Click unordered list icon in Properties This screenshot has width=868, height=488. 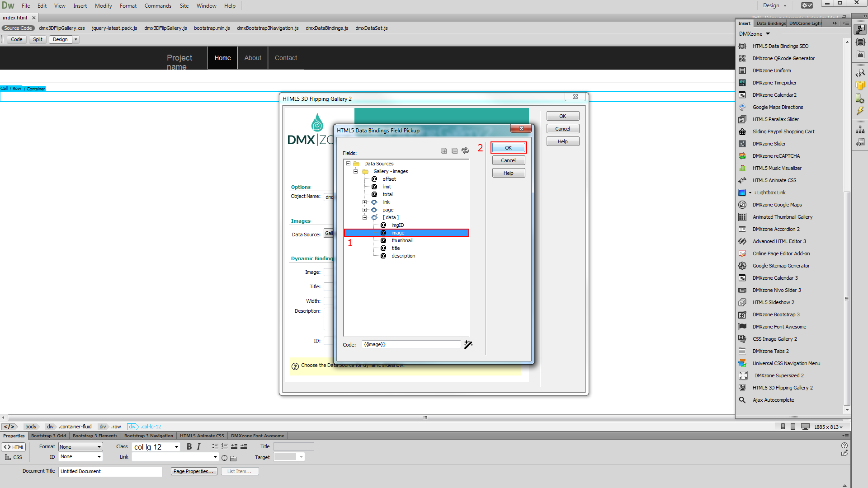click(215, 446)
